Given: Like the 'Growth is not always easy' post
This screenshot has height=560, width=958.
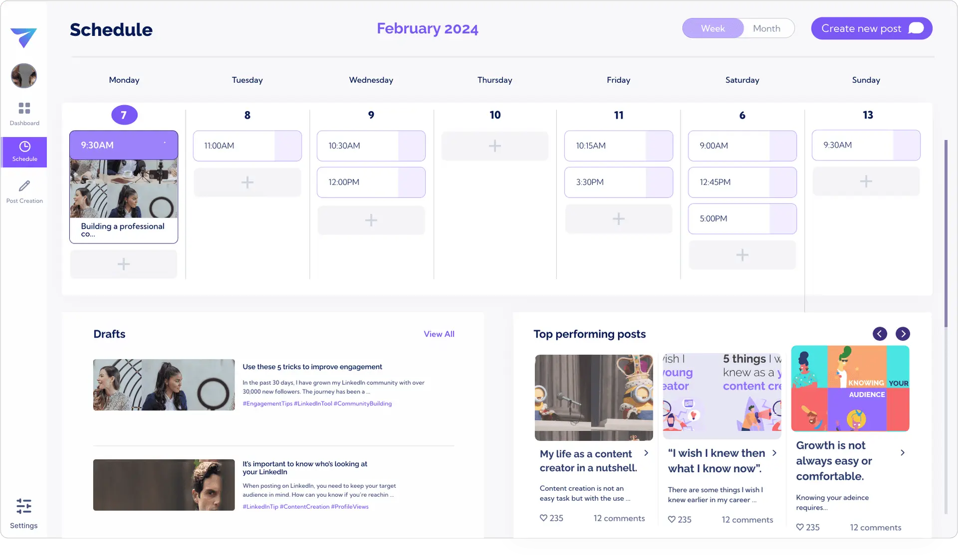Looking at the screenshot, I should (800, 527).
